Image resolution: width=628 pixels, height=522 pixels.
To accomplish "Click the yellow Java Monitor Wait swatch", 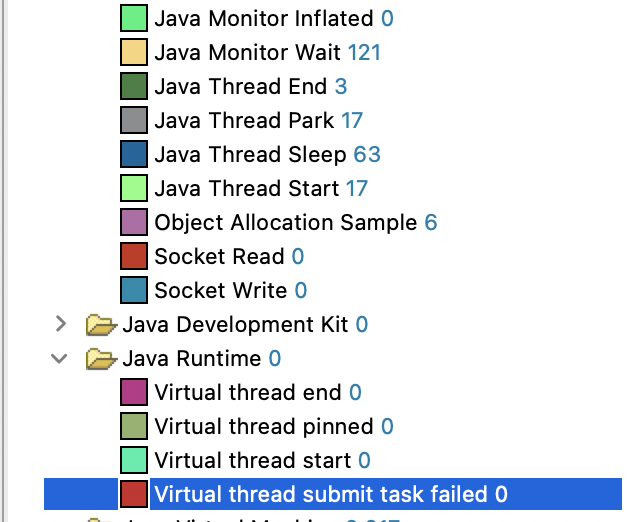I will (134, 52).
